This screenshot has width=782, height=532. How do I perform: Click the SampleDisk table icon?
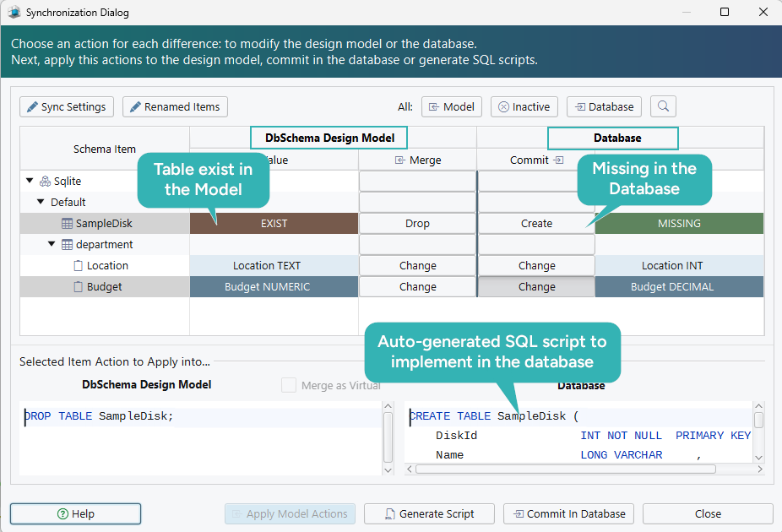click(67, 224)
